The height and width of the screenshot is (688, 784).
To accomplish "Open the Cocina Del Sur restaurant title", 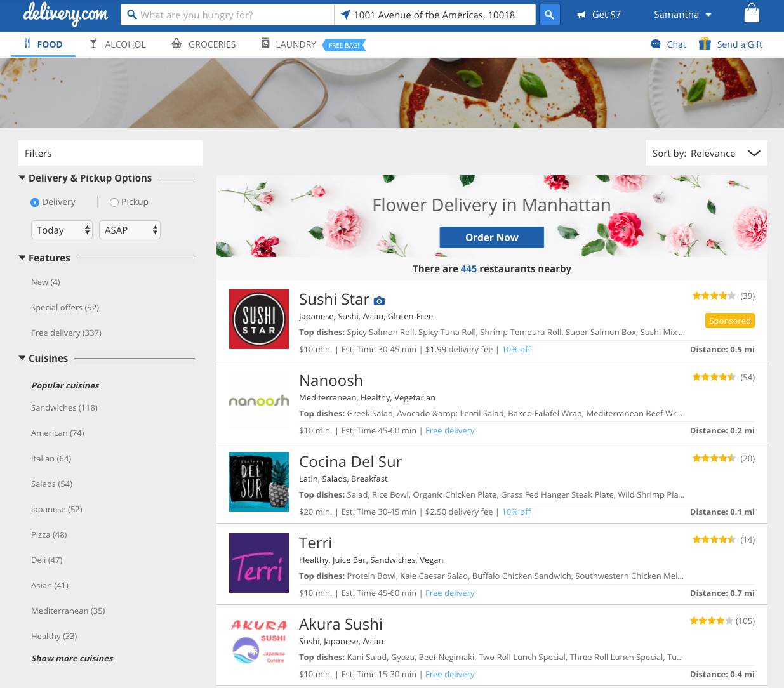I will [350, 461].
